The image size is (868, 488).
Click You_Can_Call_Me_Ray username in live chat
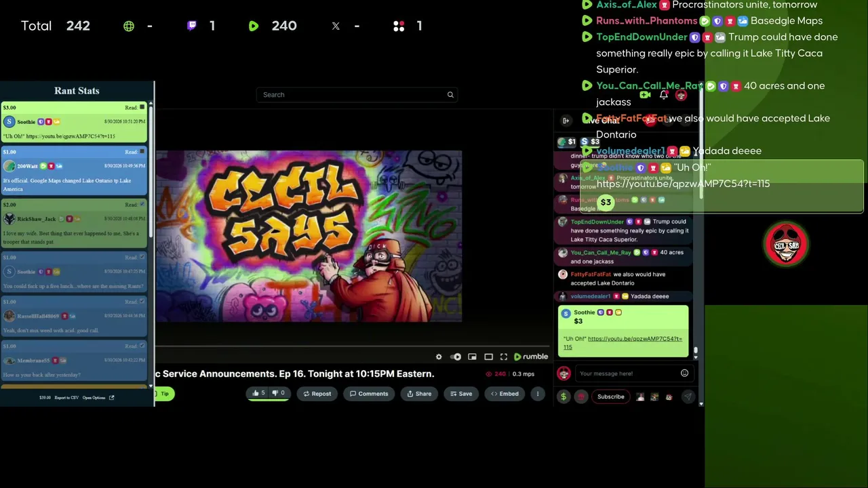[601, 253]
